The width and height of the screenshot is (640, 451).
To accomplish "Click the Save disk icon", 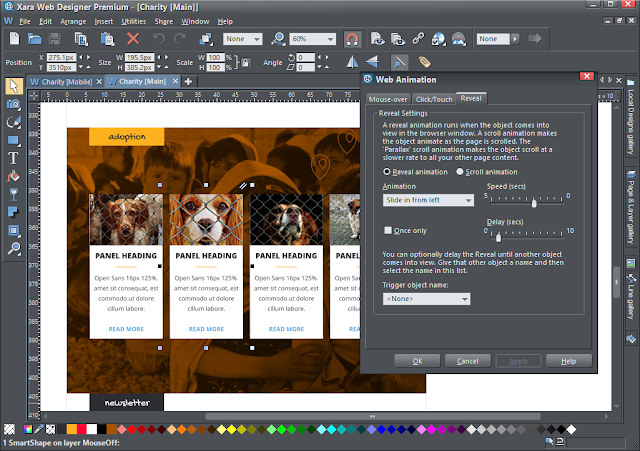I will point(55,39).
